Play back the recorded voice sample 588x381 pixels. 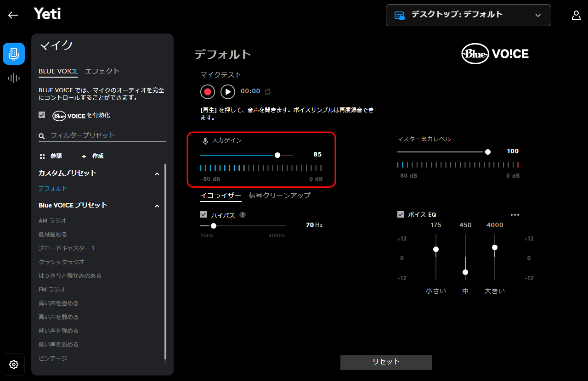pyautogui.click(x=228, y=91)
